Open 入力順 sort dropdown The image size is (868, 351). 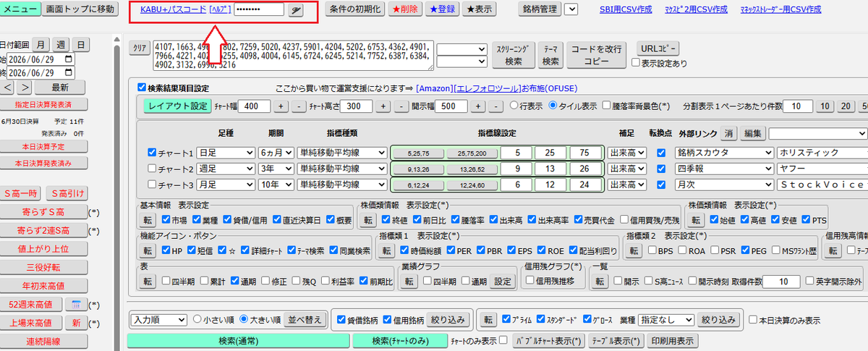[x=159, y=319]
